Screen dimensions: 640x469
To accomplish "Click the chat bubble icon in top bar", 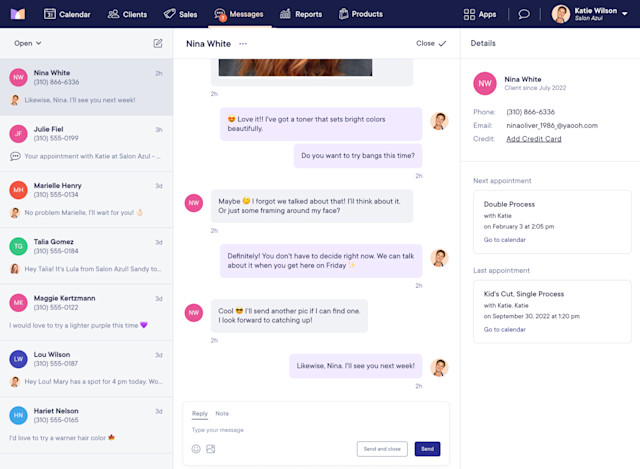I will pos(524,14).
